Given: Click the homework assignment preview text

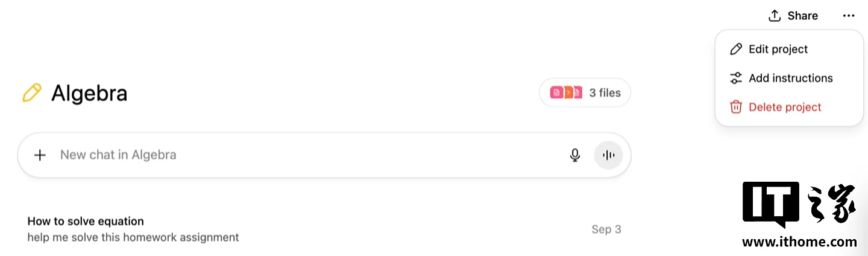Looking at the screenshot, I should [133, 237].
